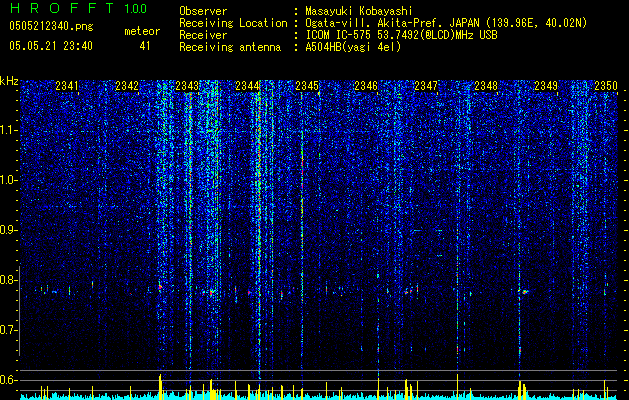
Task: Click the HROFFT 1.0.0 title text
Action: tap(79, 8)
